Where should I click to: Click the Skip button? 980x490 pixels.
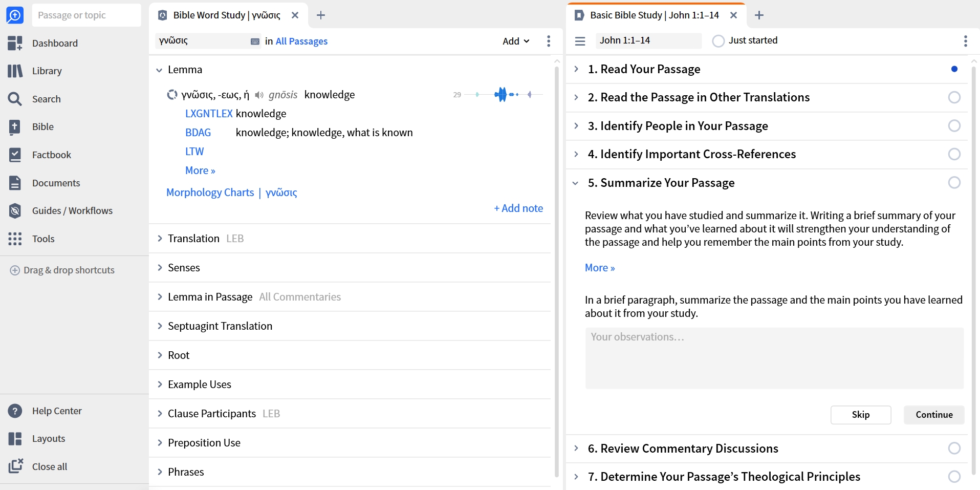click(x=861, y=415)
